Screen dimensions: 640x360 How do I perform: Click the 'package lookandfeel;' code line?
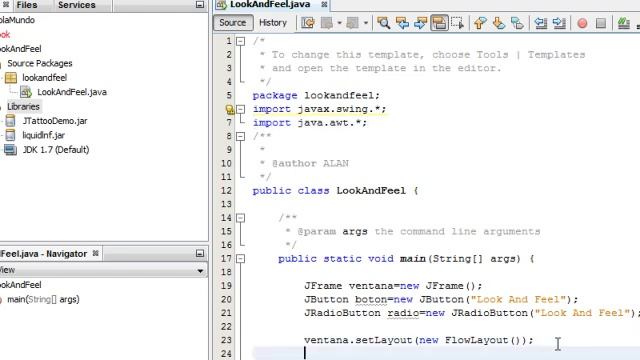click(316, 96)
